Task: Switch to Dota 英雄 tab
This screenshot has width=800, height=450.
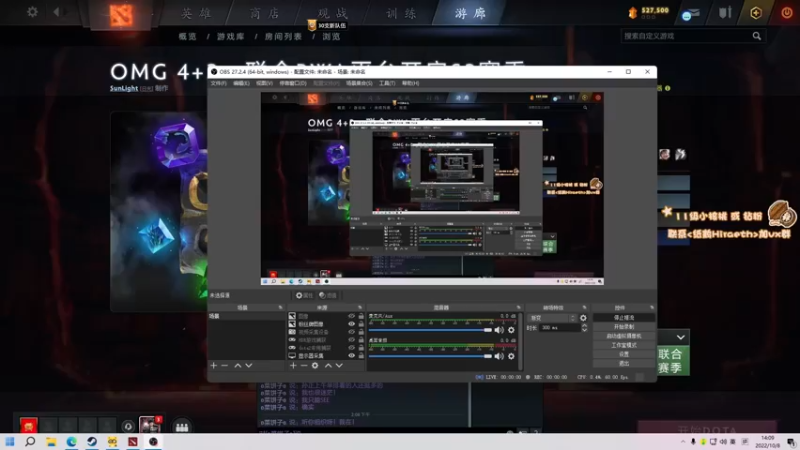Action: coord(196,13)
